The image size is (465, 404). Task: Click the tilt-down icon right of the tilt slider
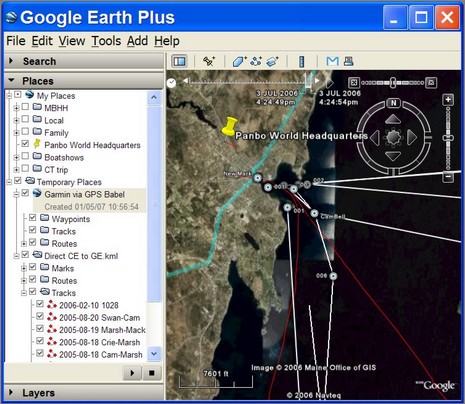(431, 82)
